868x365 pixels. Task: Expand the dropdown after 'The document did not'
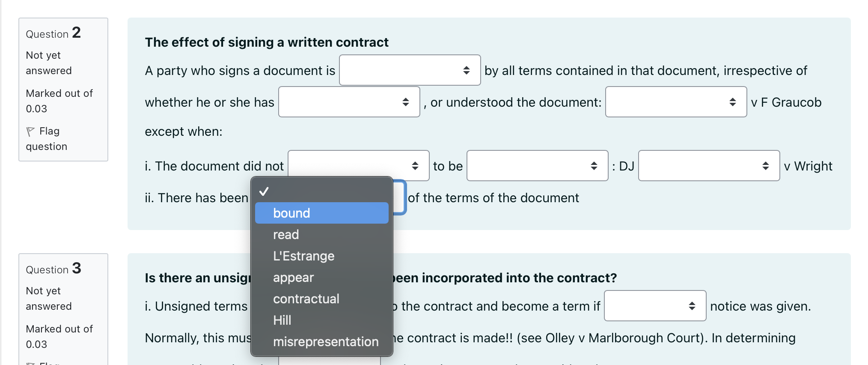pos(358,166)
